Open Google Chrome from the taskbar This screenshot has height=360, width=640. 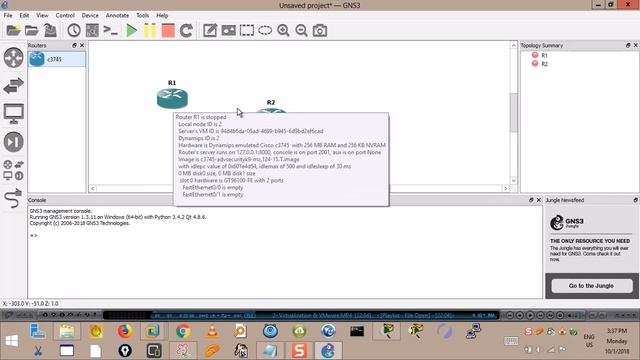pyautogui.click(x=183, y=331)
